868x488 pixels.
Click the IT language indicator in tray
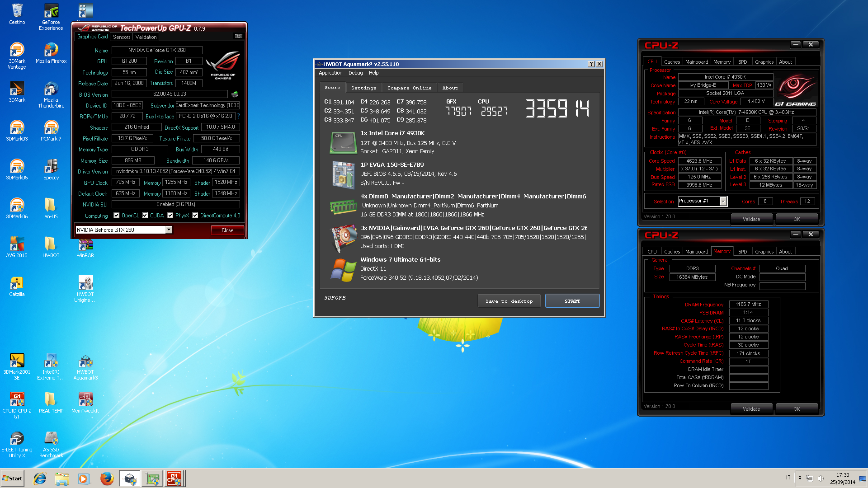click(x=788, y=478)
